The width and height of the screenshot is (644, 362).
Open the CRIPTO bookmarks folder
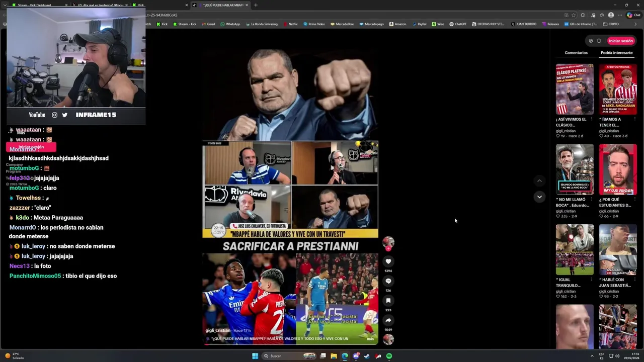point(611,24)
